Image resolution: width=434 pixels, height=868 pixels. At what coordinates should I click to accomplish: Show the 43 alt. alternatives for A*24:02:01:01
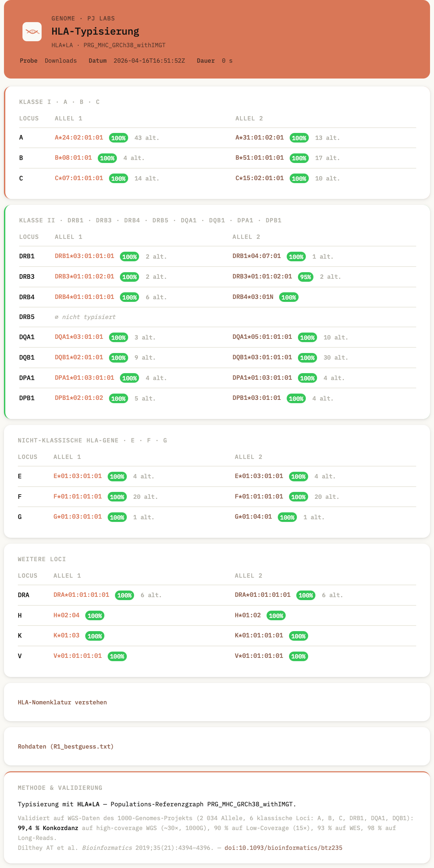point(147,138)
